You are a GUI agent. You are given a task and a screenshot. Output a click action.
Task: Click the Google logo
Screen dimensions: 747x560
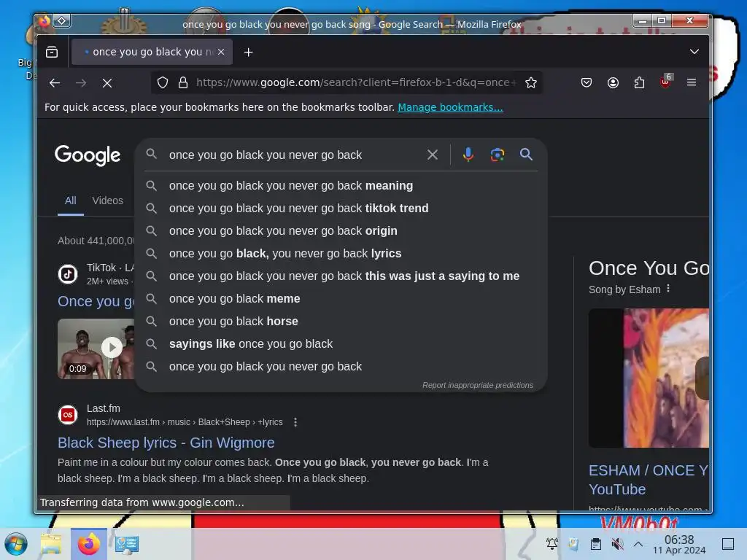click(x=88, y=155)
